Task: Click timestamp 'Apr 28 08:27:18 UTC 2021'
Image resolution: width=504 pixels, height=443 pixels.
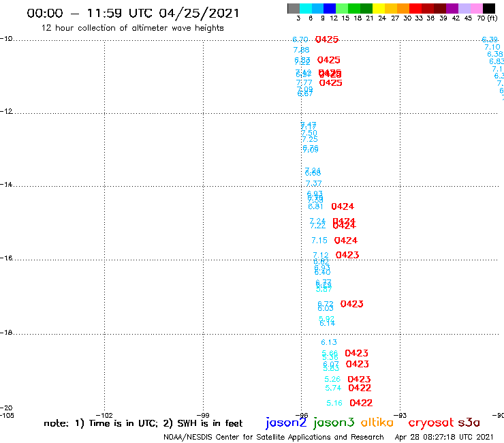Action: (x=444, y=437)
